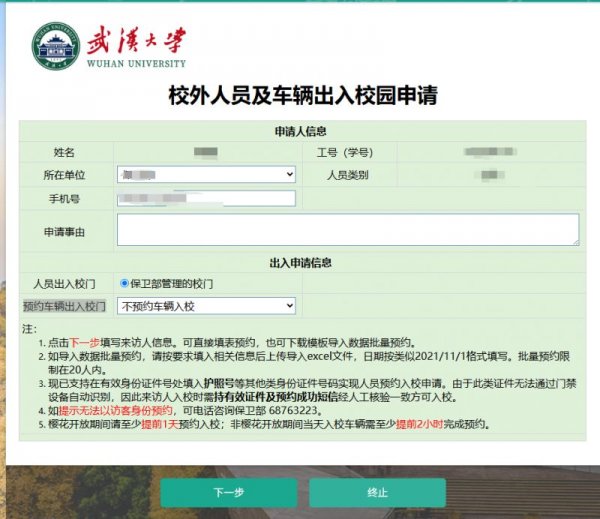Click the 申请事由 text area's corner grip
The height and width of the screenshot is (519, 600).
click(576, 242)
